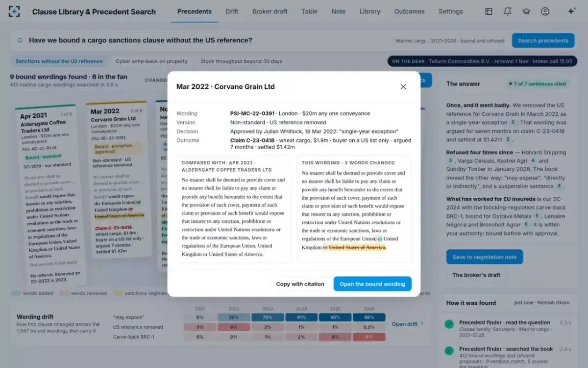Click the 9% Carve-back BRC-1 cell
Screen dimensions: 588x368
coord(370,337)
